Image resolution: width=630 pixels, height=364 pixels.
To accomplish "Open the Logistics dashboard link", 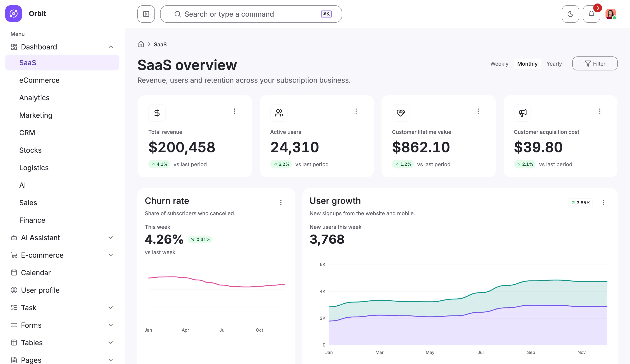I will 62,168.
